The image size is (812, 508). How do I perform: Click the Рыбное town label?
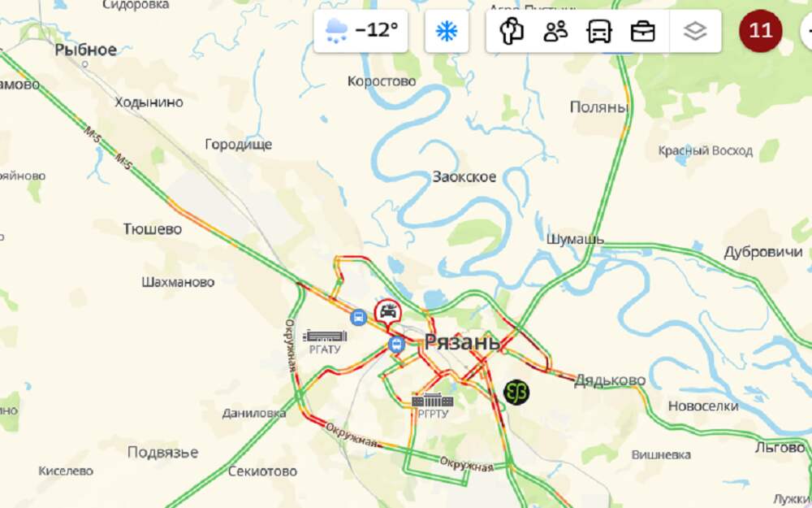pyautogui.click(x=86, y=50)
